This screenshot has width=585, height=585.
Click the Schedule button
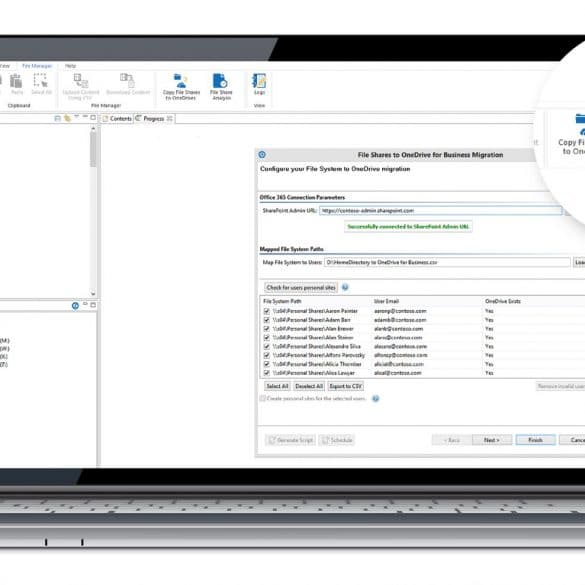(337, 440)
